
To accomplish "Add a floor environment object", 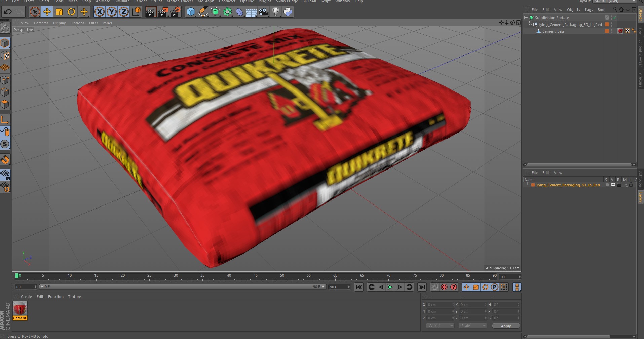I will coord(251,12).
